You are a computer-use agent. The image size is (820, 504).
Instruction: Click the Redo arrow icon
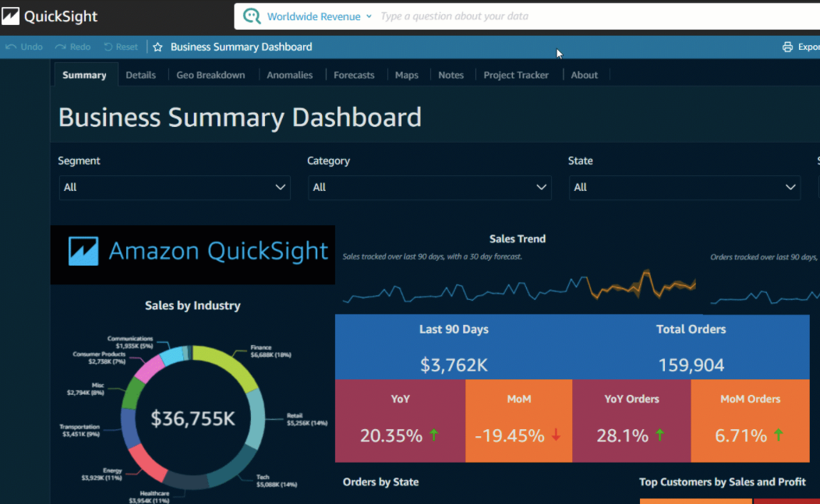(60, 47)
